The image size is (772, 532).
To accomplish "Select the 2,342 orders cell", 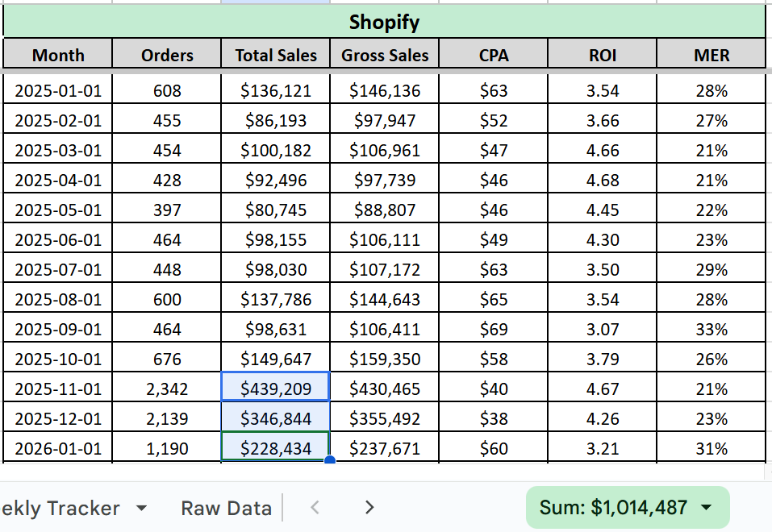I will pyautogui.click(x=167, y=389).
